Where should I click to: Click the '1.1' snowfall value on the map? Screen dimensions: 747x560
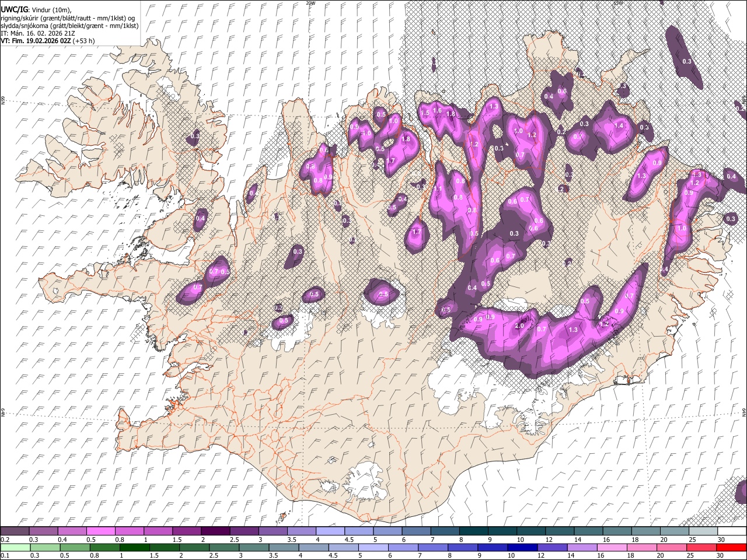click(438, 189)
